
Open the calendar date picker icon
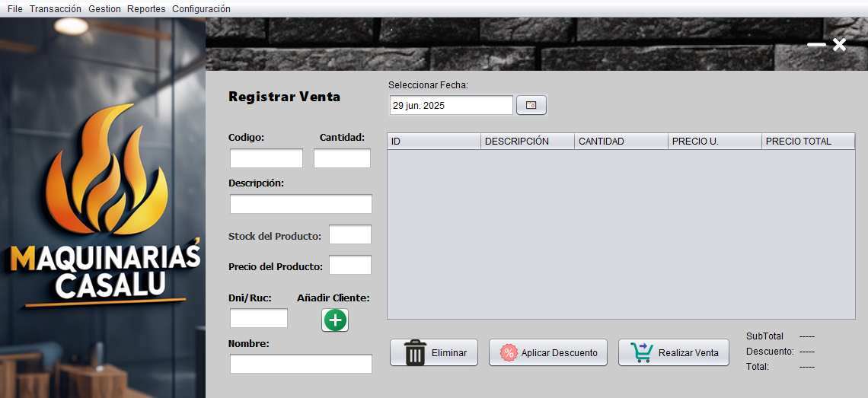[531, 105]
